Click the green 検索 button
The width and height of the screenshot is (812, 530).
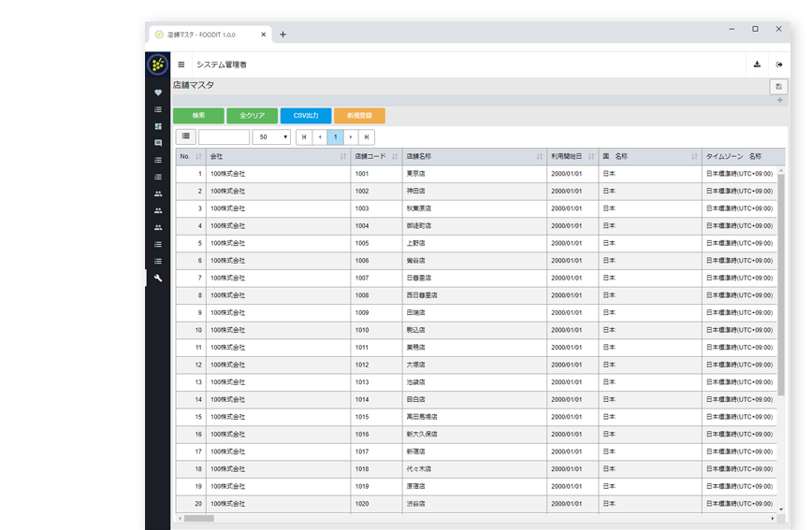(198, 116)
